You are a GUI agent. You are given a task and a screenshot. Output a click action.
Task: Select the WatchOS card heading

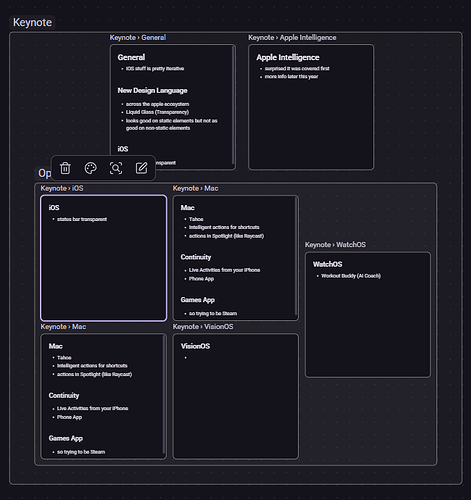click(328, 264)
